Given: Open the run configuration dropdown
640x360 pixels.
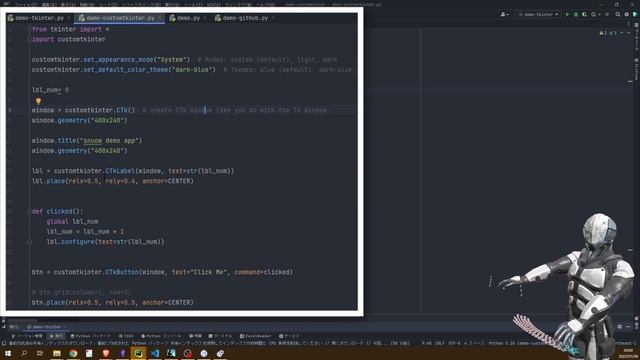Looking at the screenshot, I should point(538,14).
